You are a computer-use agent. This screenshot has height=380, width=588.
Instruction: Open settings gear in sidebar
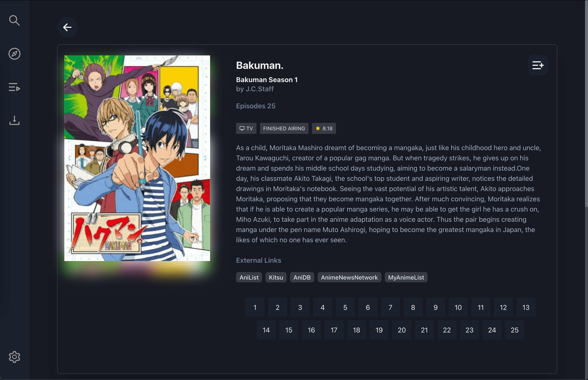coord(14,357)
